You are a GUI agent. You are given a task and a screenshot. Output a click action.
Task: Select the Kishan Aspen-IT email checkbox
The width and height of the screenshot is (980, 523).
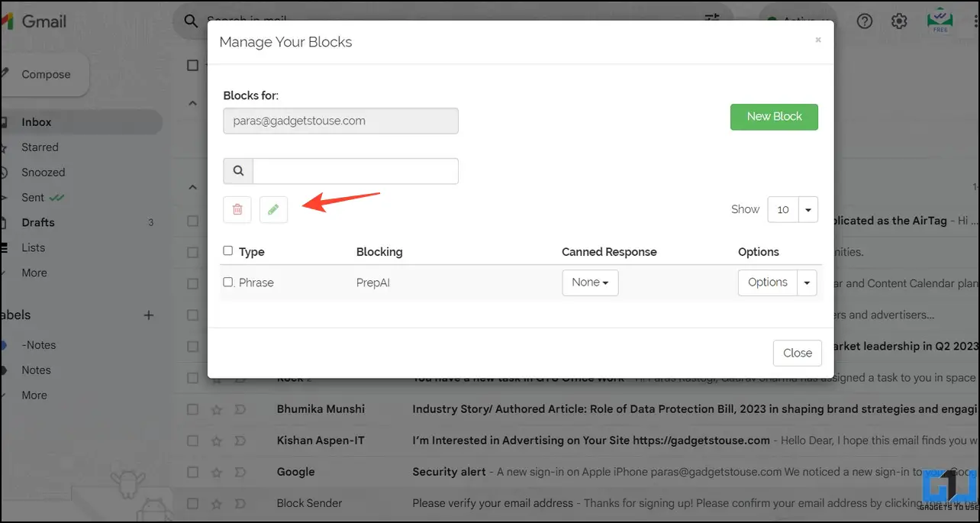pyautogui.click(x=193, y=441)
